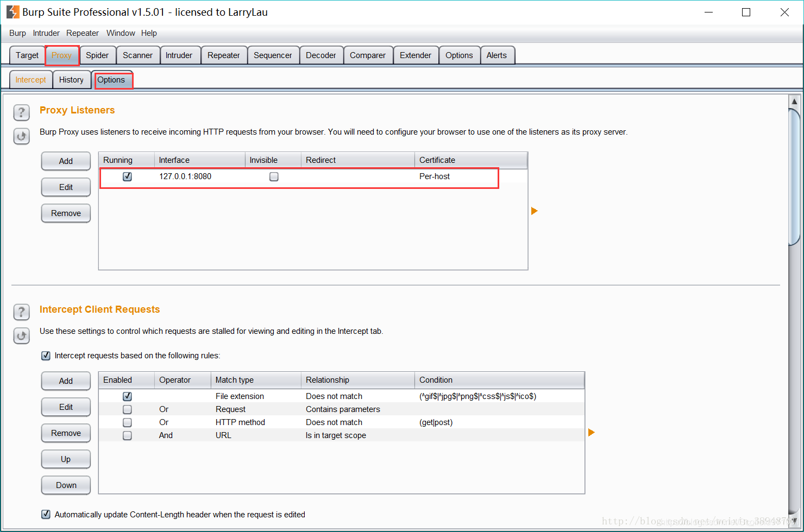Viewport: 804px width, 532px height.
Task: Switch to the Spider tab
Action: (x=97, y=55)
